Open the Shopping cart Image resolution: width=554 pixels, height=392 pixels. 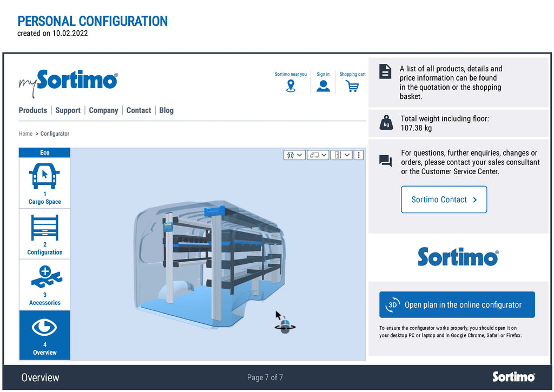tap(352, 82)
